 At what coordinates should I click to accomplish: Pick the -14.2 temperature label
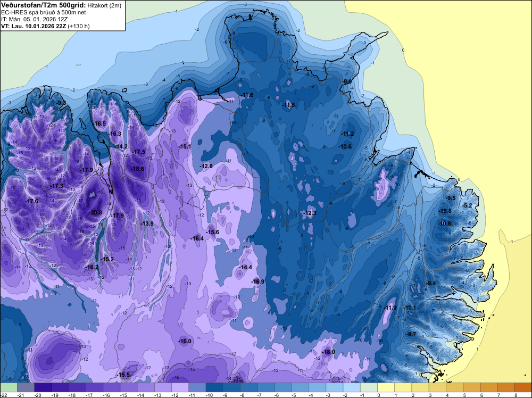click(121, 146)
